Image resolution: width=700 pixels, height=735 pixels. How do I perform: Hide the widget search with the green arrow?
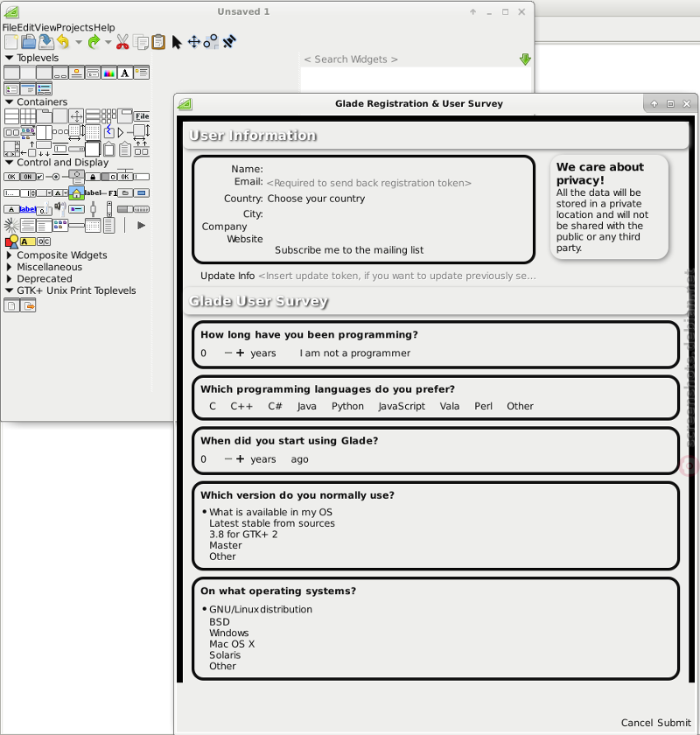[525, 59]
